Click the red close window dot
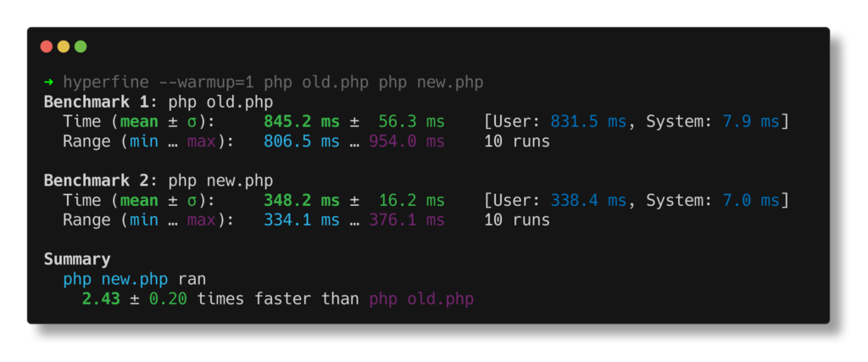 pyautogui.click(x=47, y=47)
